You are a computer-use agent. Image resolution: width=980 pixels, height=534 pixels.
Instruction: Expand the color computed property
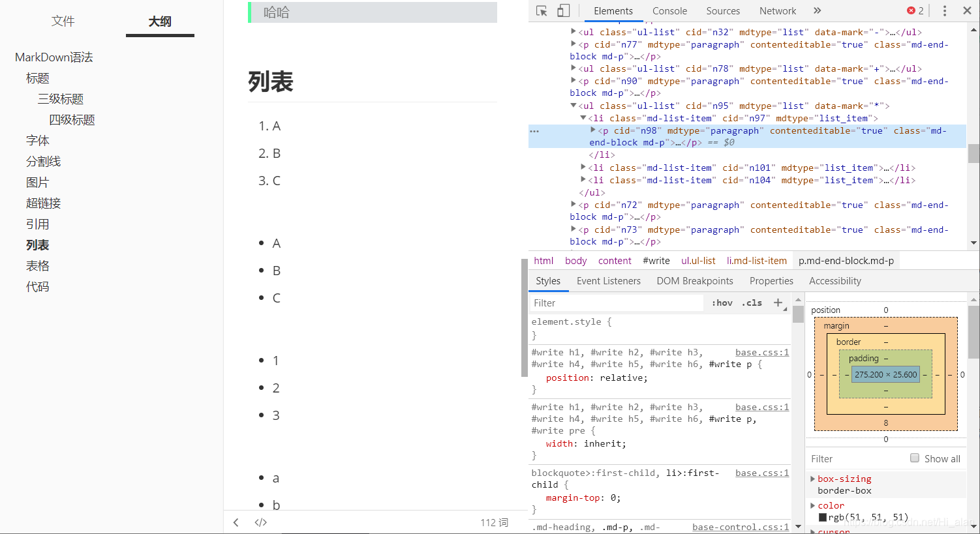coord(813,505)
